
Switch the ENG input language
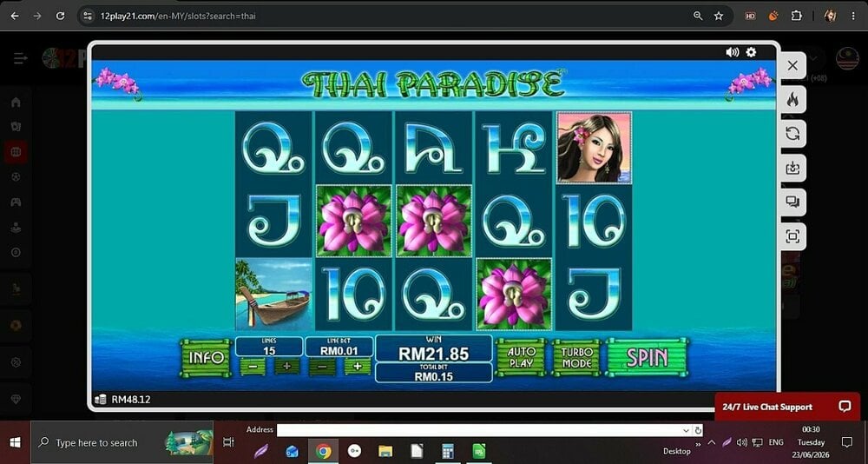pyautogui.click(x=776, y=442)
